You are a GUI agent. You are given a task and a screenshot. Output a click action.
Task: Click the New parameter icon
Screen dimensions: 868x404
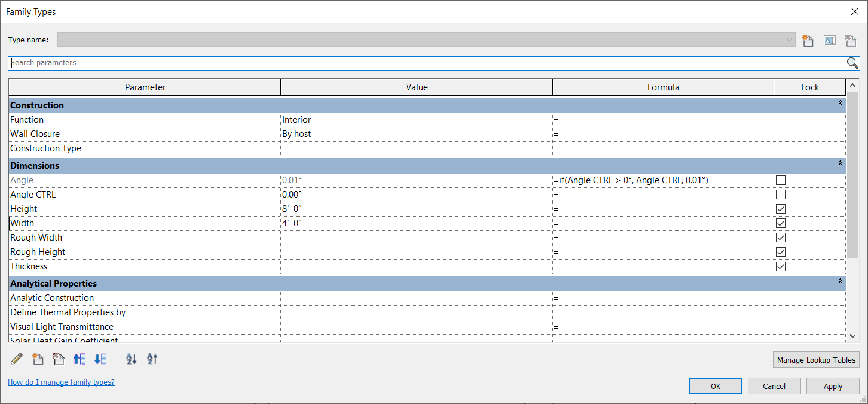[38, 359]
